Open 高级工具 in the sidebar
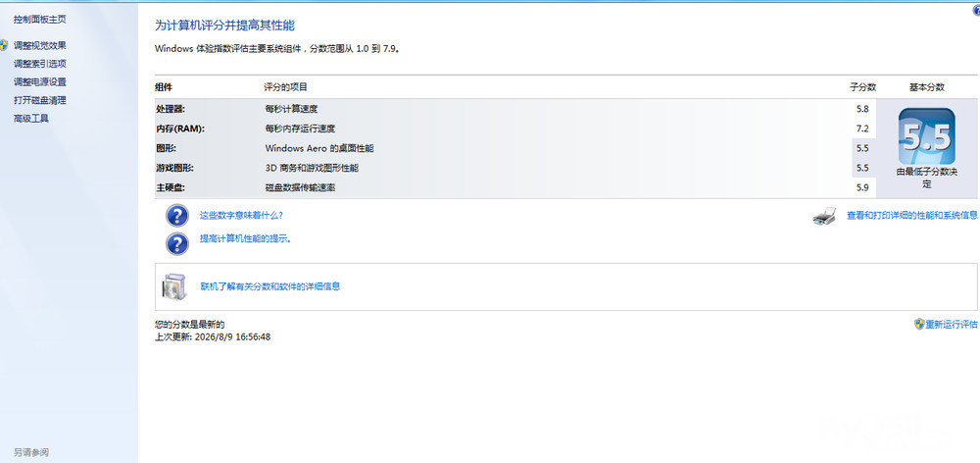 (x=31, y=119)
